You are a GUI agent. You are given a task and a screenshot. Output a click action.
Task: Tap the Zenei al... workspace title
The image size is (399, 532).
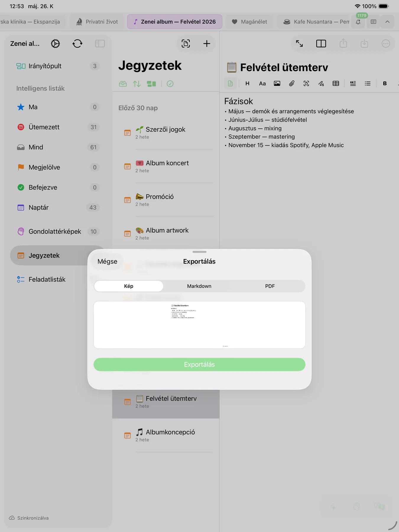25,44
